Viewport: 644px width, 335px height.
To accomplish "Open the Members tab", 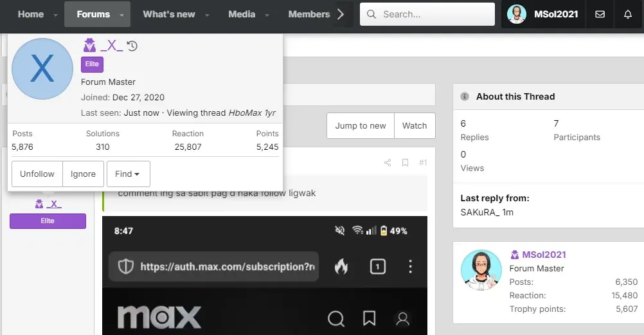I will click(309, 14).
